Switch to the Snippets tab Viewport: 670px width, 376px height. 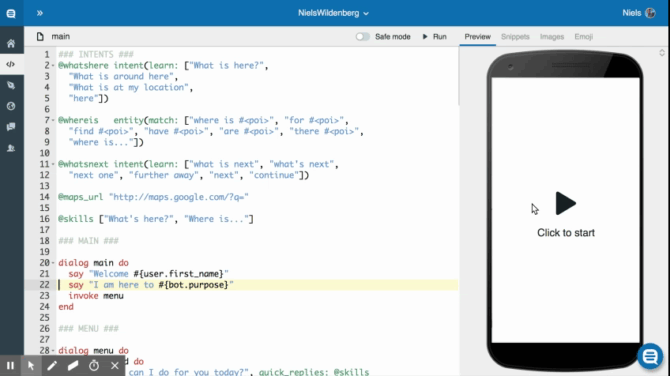pyautogui.click(x=515, y=37)
